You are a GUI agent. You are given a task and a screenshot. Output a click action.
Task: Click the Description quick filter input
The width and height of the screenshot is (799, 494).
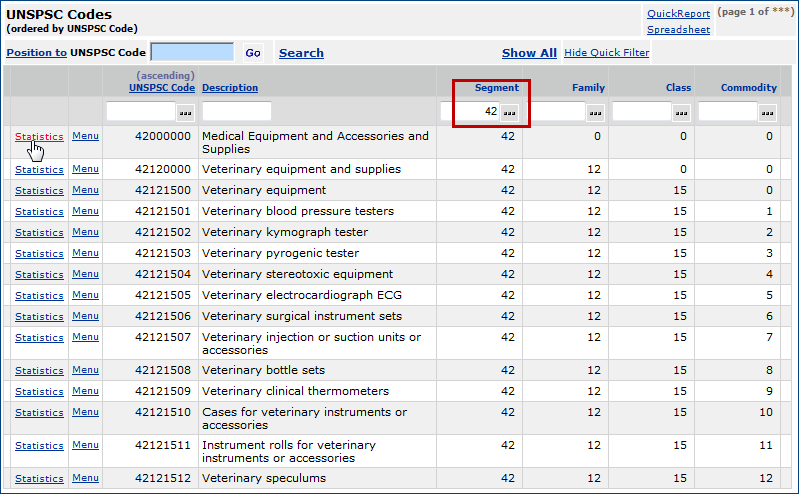tap(236, 111)
